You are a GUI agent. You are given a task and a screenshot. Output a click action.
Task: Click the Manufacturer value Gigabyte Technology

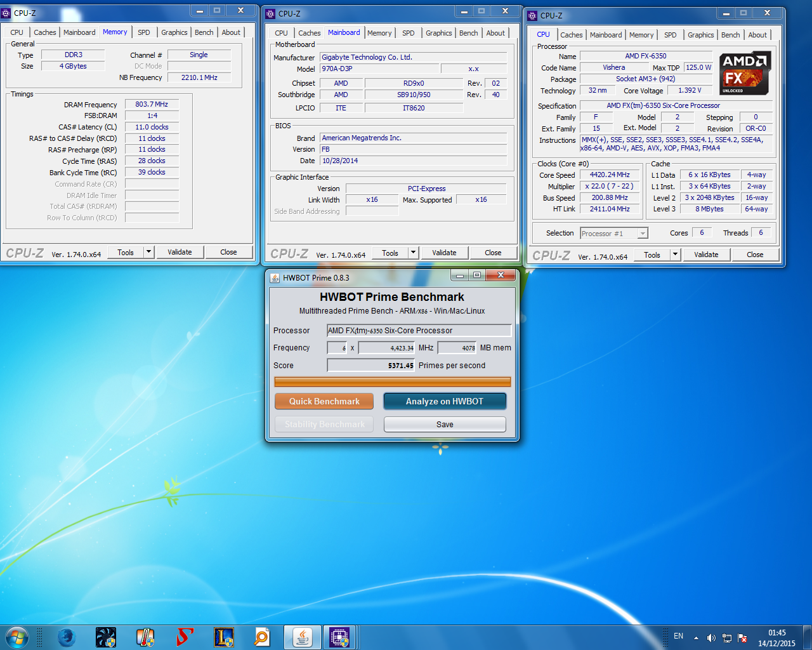(413, 57)
